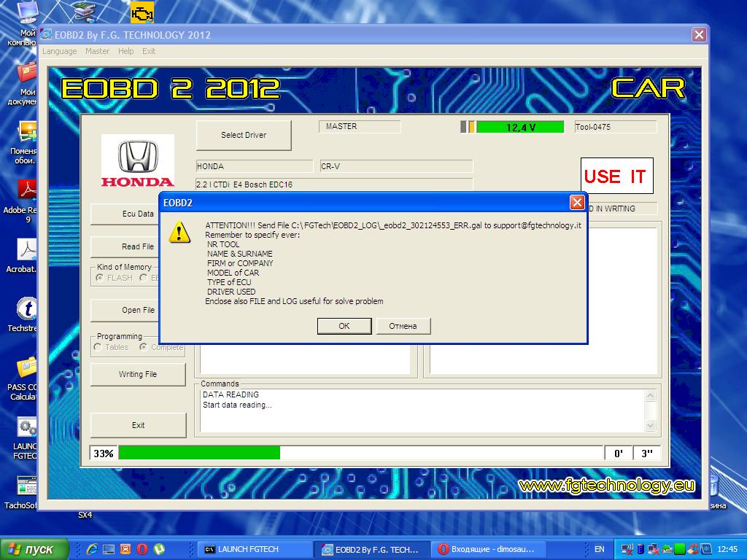Open the пуск Start button
Viewport: 747px width, 560px height.
click(35, 550)
